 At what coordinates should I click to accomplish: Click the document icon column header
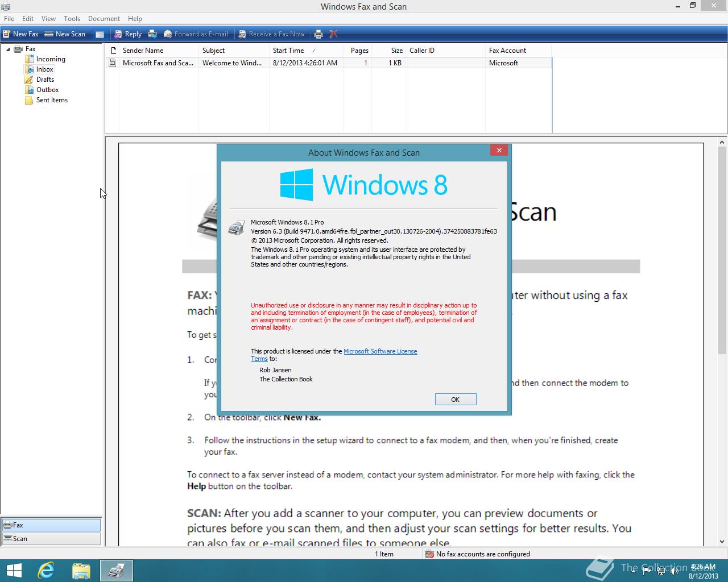point(113,51)
